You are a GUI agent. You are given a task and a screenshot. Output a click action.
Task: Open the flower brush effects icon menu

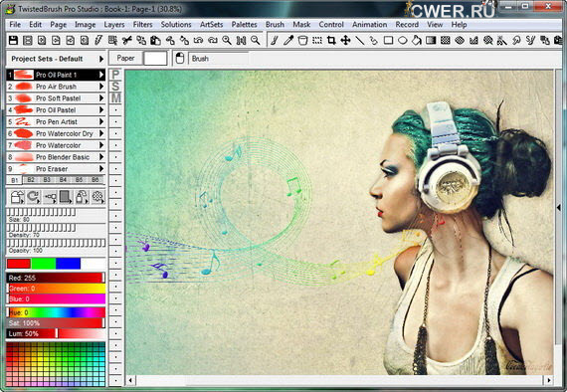[x=97, y=197]
